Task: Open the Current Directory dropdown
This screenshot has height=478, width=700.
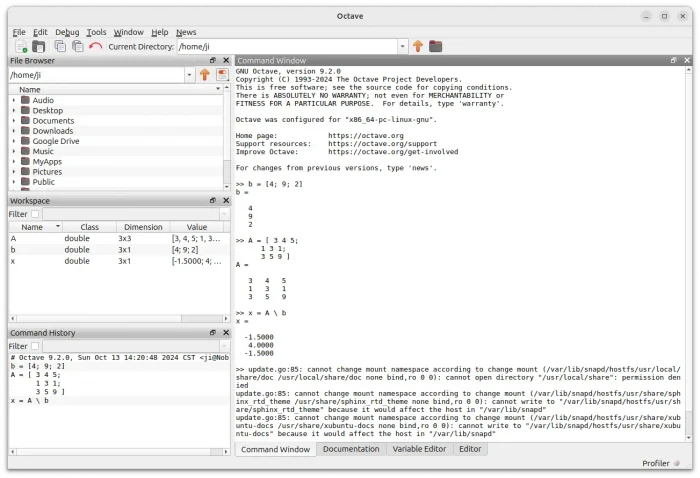Action: pyautogui.click(x=402, y=46)
